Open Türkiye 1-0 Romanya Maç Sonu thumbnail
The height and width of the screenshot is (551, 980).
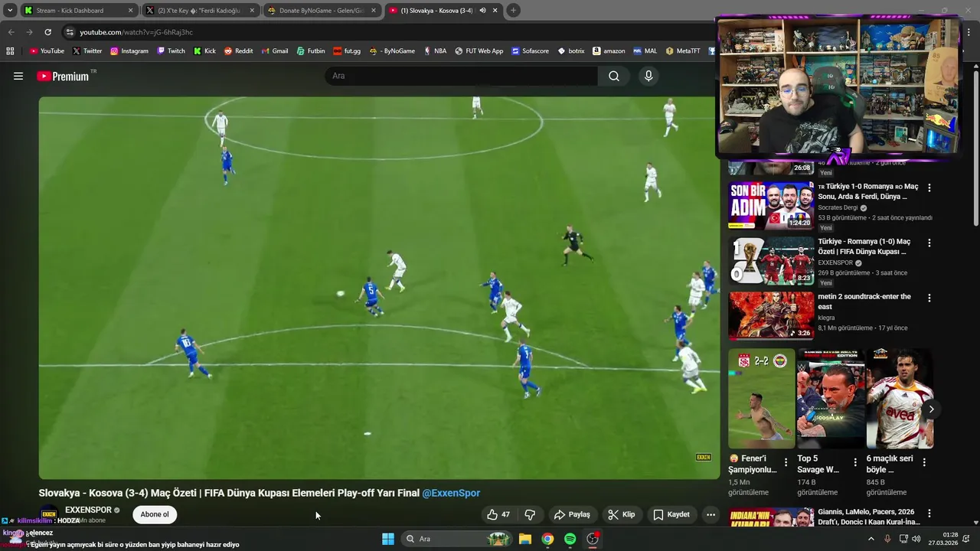click(771, 205)
